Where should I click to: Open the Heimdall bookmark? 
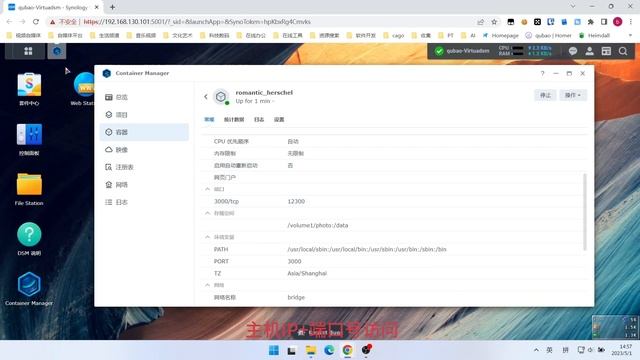(x=594, y=36)
